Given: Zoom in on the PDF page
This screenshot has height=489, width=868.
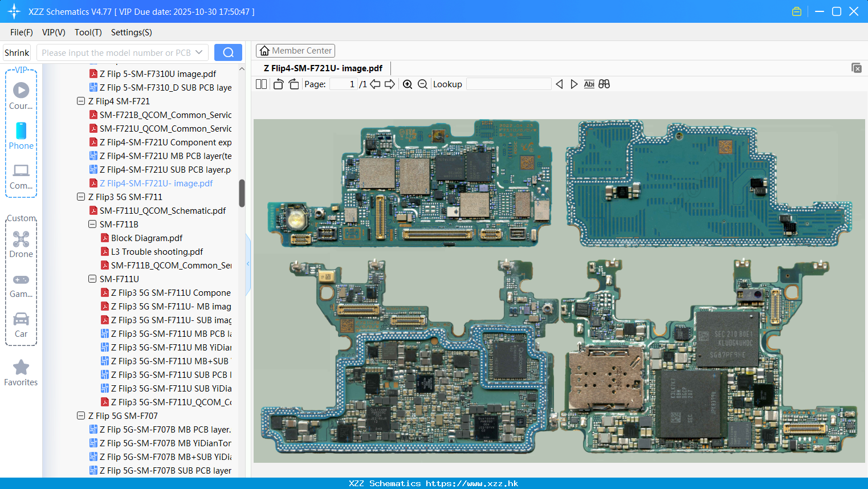Looking at the screenshot, I should click(407, 84).
